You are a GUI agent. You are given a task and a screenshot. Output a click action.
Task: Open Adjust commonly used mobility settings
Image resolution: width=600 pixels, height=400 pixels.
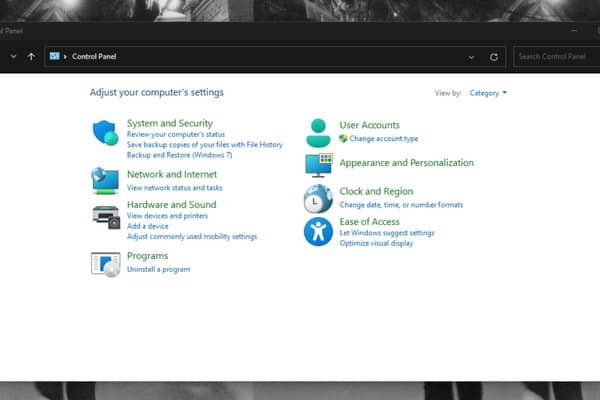tap(192, 237)
